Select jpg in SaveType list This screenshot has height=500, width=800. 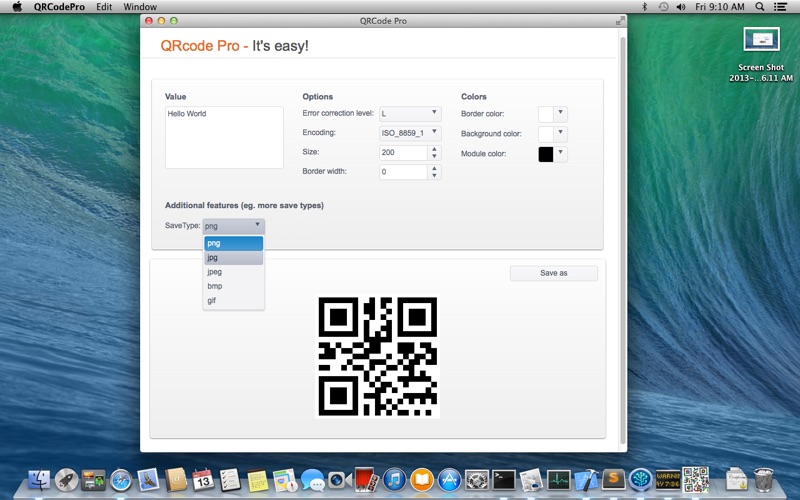pyautogui.click(x=234, y=258)
